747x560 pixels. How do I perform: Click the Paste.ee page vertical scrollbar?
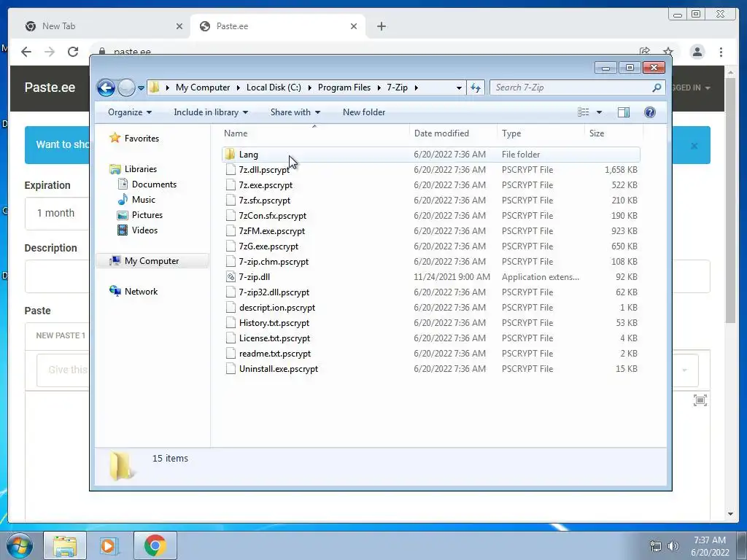730,200
